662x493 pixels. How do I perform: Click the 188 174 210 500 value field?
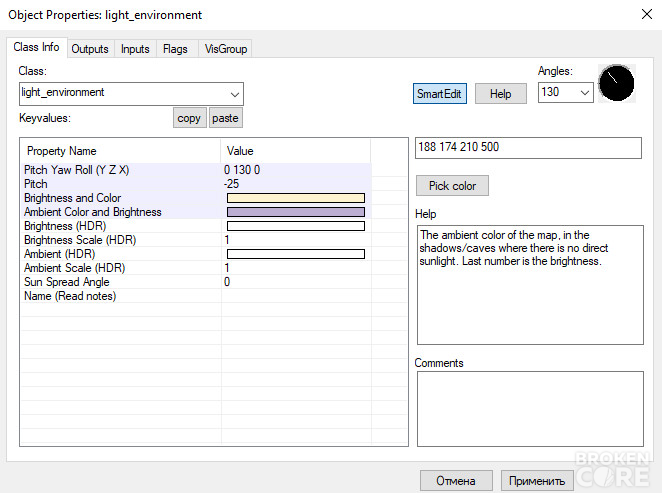[x=528, y=147]
